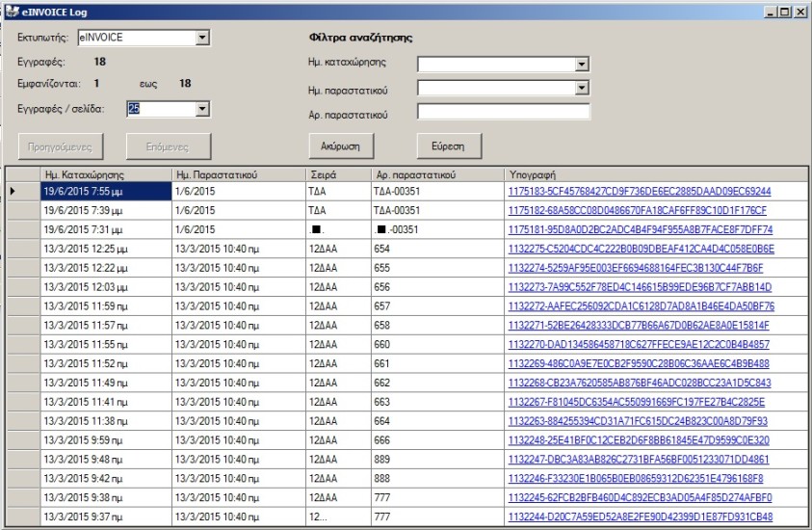Minimize the eINVOICE Log window

(772, 12)
